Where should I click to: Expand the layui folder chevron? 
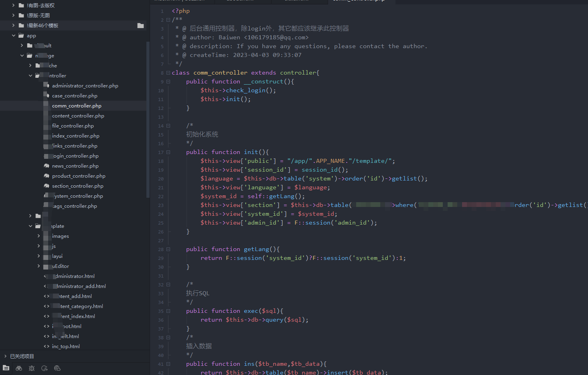(39, 256)
